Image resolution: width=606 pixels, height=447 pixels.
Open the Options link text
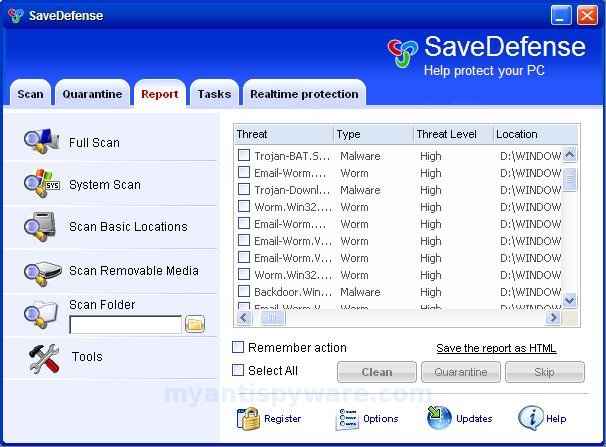point(381,419)
